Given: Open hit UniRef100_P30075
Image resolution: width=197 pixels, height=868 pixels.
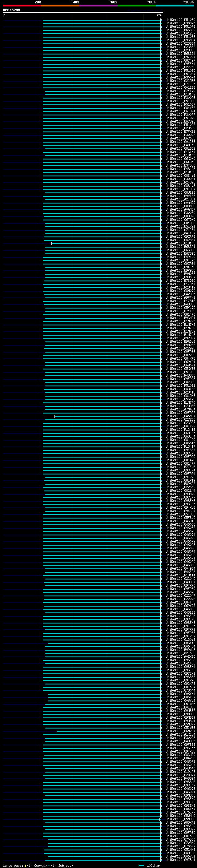Looking at the screenshot, I should 180,23.
